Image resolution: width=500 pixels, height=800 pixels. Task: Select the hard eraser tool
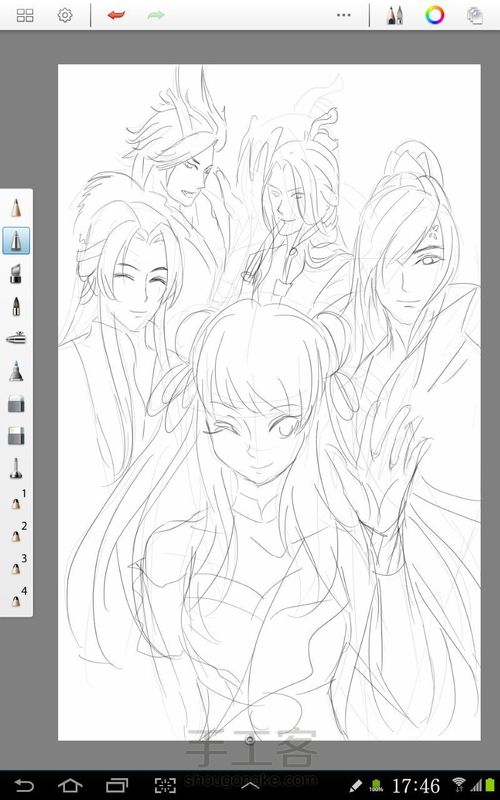[16, 437]
